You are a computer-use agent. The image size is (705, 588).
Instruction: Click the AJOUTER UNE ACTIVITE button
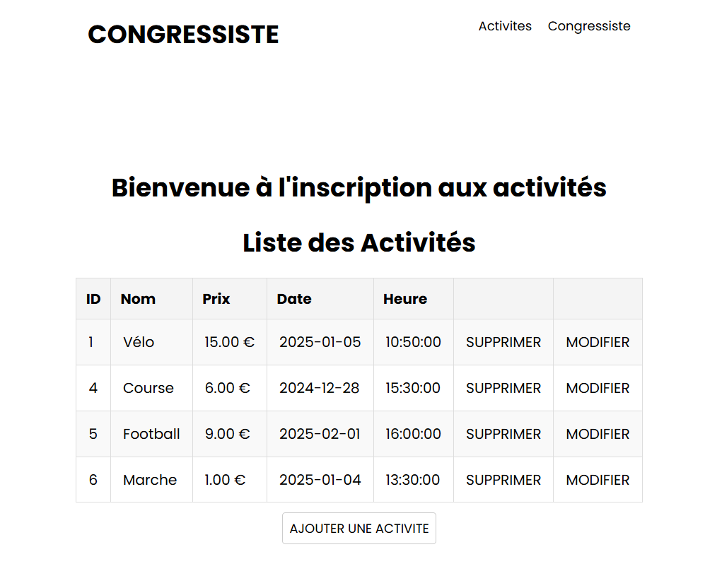359,528
